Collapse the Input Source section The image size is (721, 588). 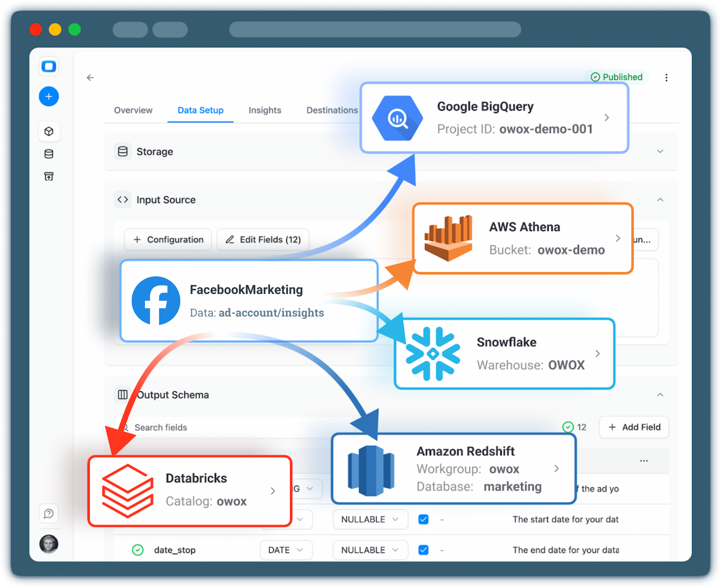click(660, 199)
